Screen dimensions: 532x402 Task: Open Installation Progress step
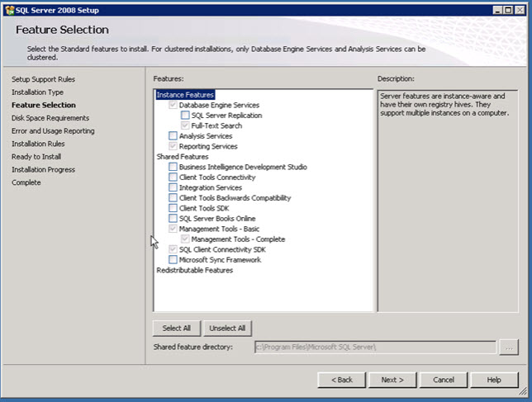(44, 169)
